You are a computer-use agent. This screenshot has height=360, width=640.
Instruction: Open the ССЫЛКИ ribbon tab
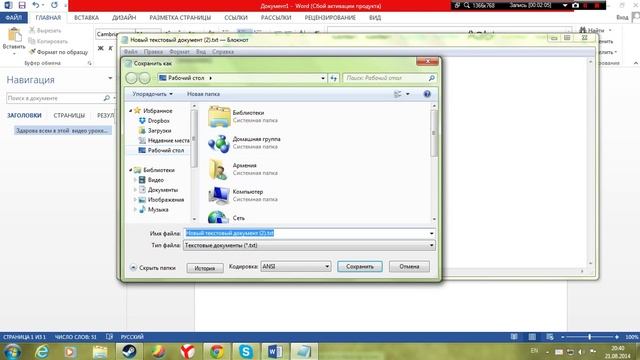(x=236, y=18)
